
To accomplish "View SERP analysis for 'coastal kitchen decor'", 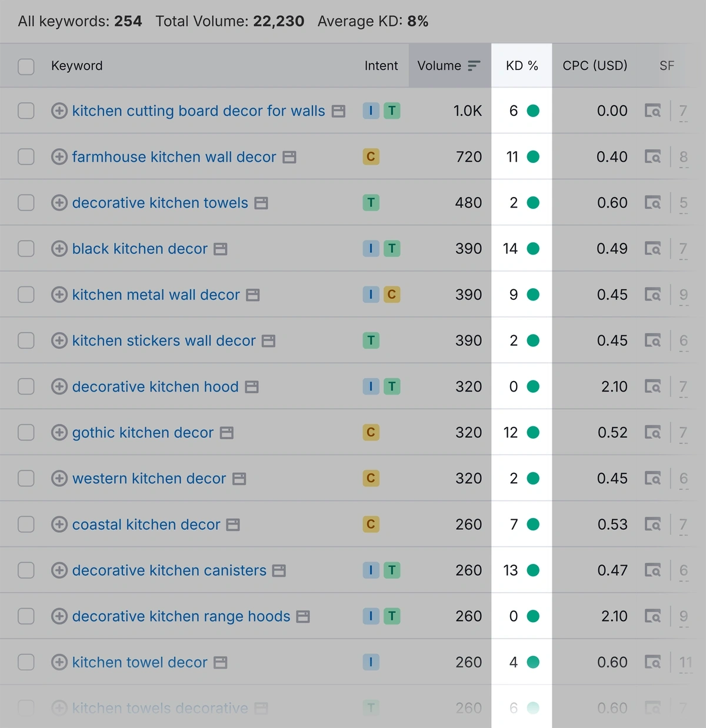I will click(652, 525).
